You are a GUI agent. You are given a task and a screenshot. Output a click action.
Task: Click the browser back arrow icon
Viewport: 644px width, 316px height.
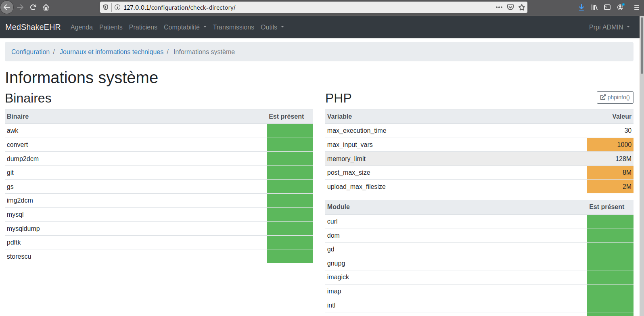coord(7,7)
